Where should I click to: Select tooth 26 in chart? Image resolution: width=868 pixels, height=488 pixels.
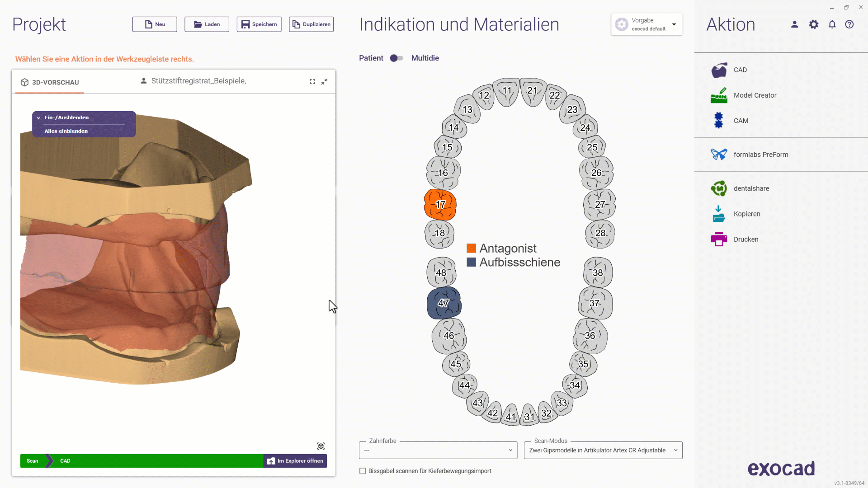(x=596, y=173)
